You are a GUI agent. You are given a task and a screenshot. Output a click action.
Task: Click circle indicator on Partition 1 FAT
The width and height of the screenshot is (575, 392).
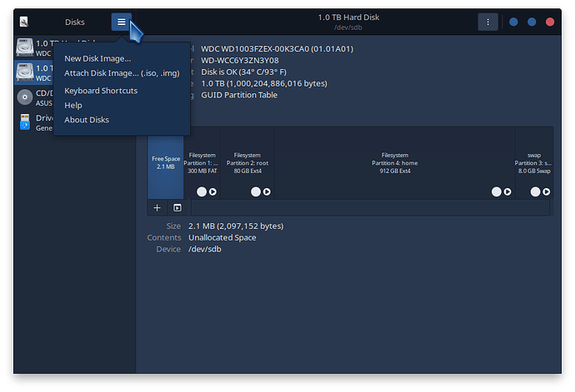pyautogui.click(x=202, y=191)
